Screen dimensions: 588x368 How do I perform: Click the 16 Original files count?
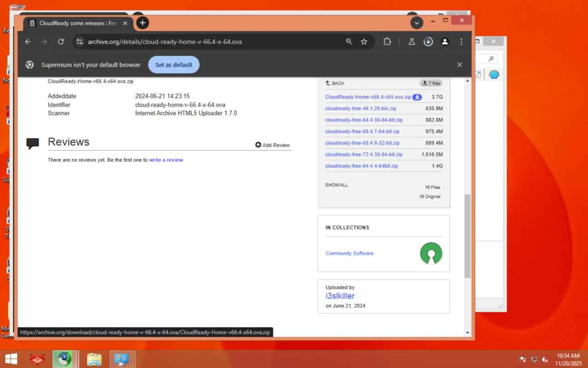coord(430,197)
